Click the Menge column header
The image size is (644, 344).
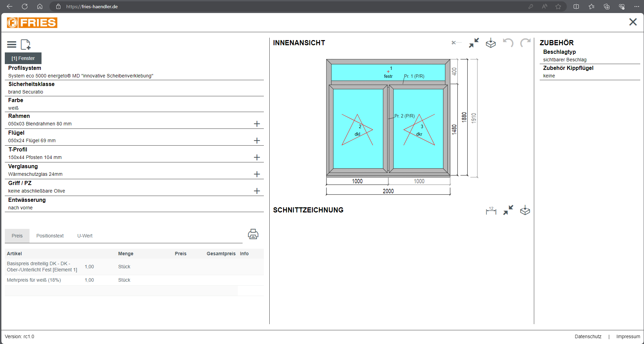pyautogui.click(x=126, y=254)
